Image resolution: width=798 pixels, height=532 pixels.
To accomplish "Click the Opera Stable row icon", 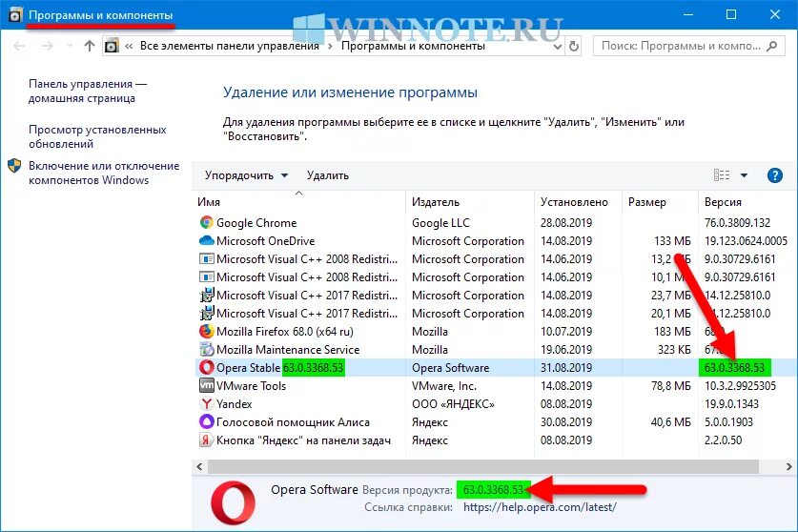I will [206, 368].
